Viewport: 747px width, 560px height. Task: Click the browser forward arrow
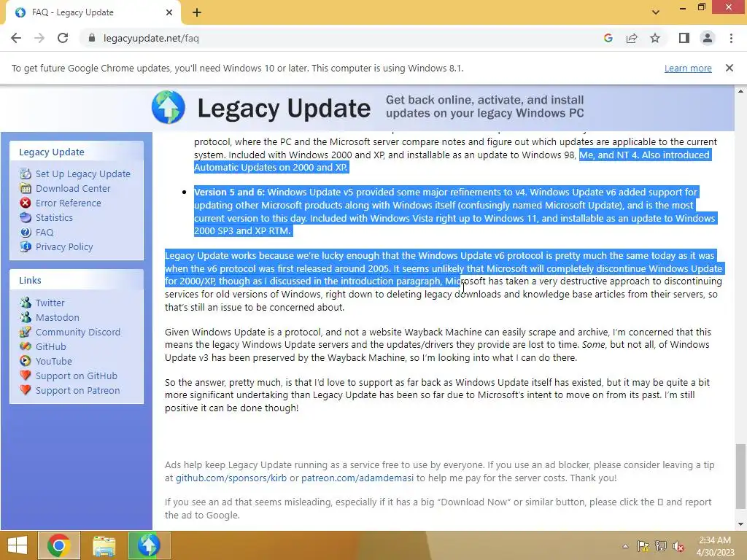tap(39, 38)
